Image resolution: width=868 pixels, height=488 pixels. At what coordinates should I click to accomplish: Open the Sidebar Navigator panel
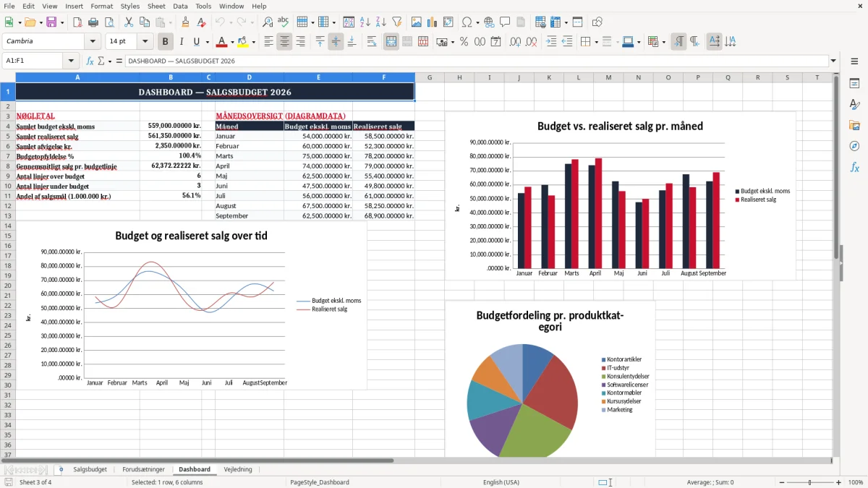point(854,146)
